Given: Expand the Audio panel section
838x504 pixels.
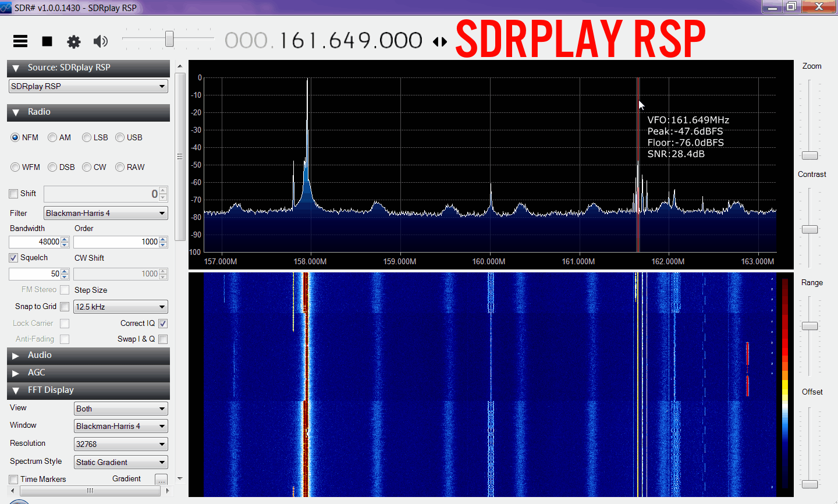Looking at the screenshot, I should tap(40, 355).
